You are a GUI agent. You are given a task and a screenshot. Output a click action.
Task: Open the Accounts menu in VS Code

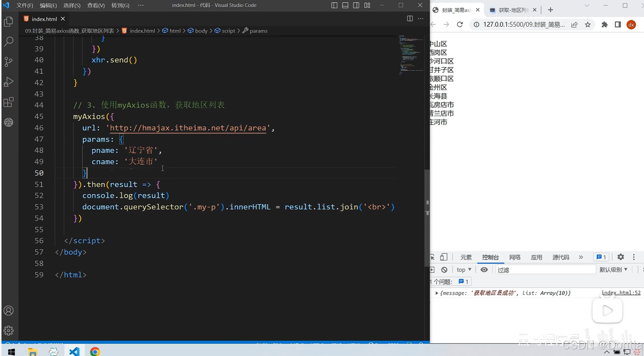point(8,311)
